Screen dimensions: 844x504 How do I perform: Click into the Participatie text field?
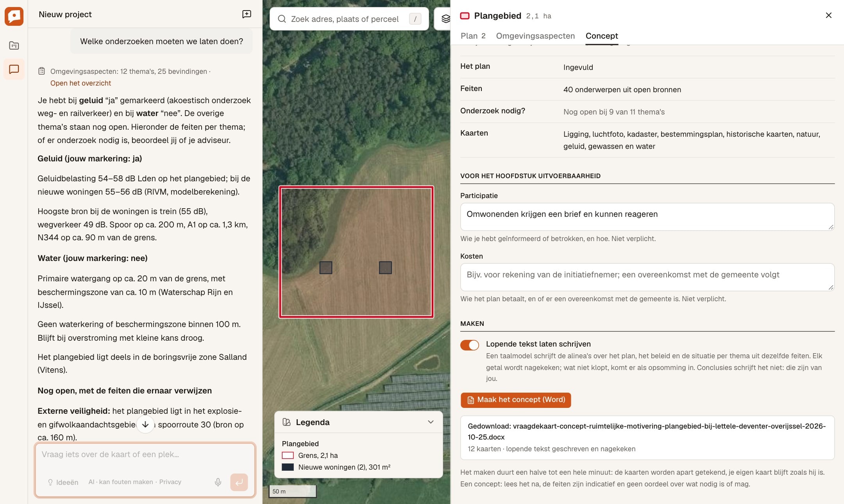(647, 217)
